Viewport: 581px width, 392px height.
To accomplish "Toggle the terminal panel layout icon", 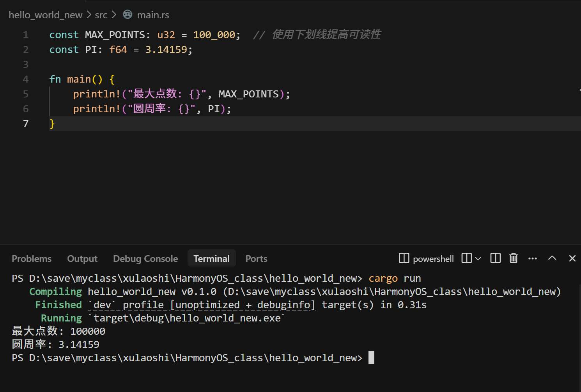I will 496,258.
